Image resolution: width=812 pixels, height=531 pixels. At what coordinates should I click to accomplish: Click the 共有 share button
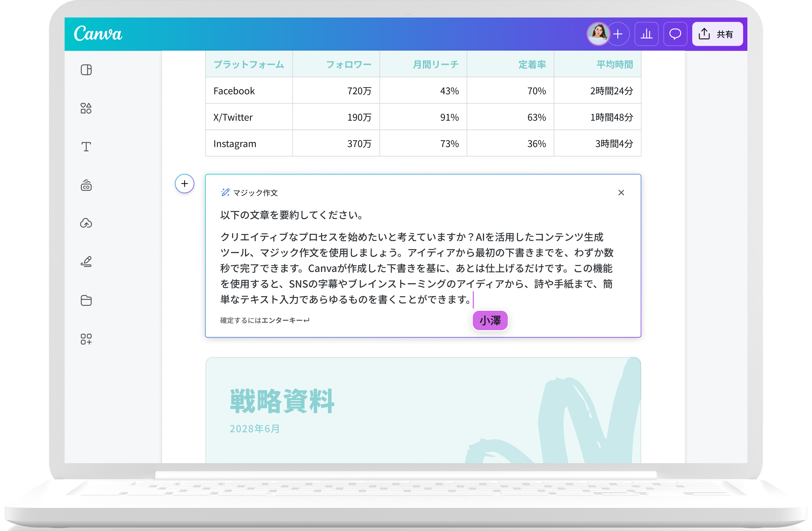pyautogui.click(x=717, y=34)
